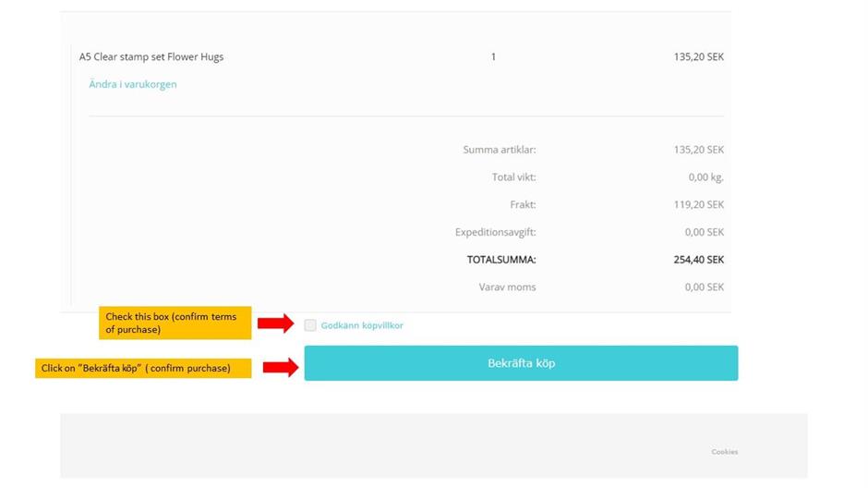
Task: Open the Godkänn köpvillkor terms link
Action: [x=362, y=325]
